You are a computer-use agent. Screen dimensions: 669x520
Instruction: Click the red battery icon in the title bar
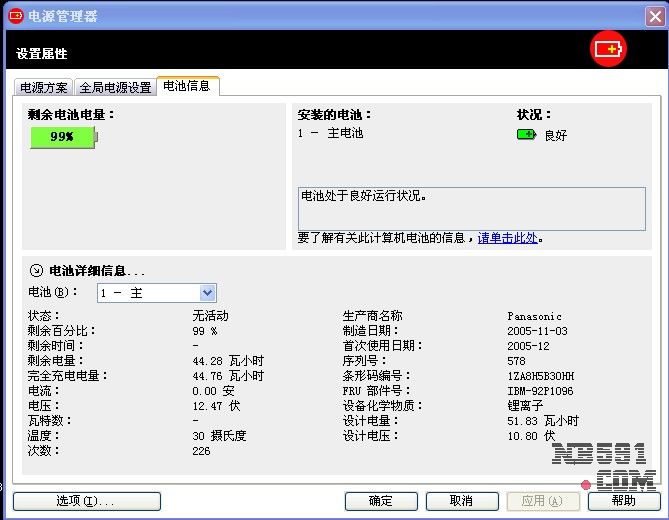(x=16, y=16)
